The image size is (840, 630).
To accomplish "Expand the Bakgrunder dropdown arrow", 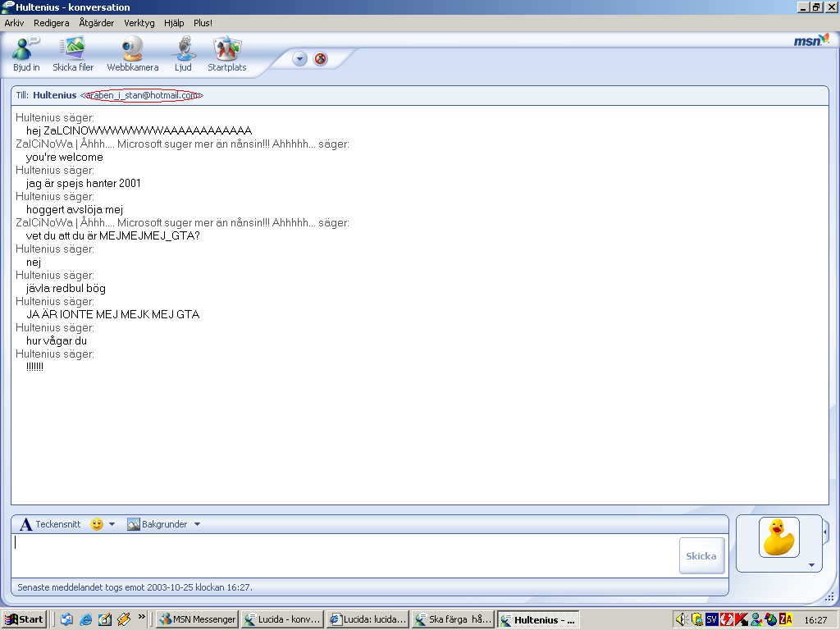I will click(197, 524).
